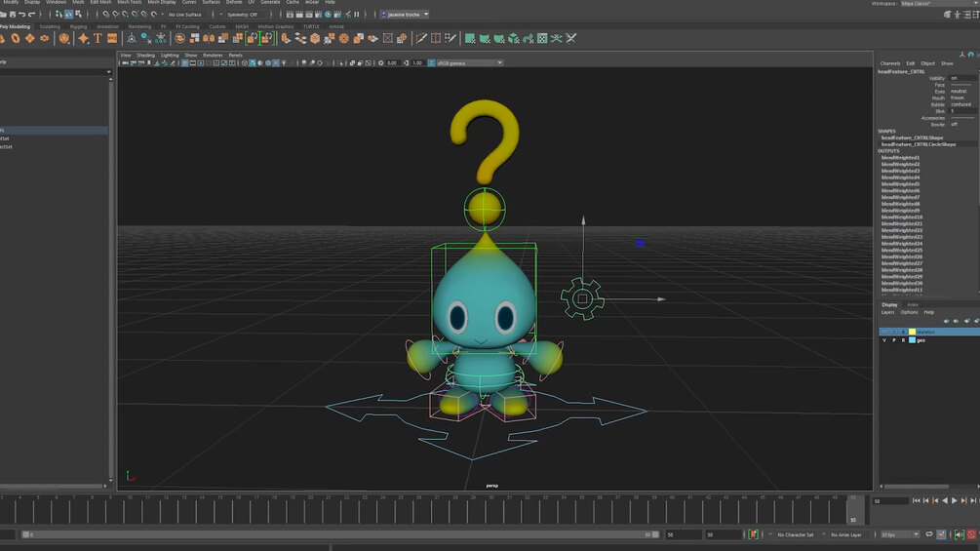This screenshot has height=551, width=980.
Task: Click the crossed-tools icon at shelf end
Action: (570, 38)
